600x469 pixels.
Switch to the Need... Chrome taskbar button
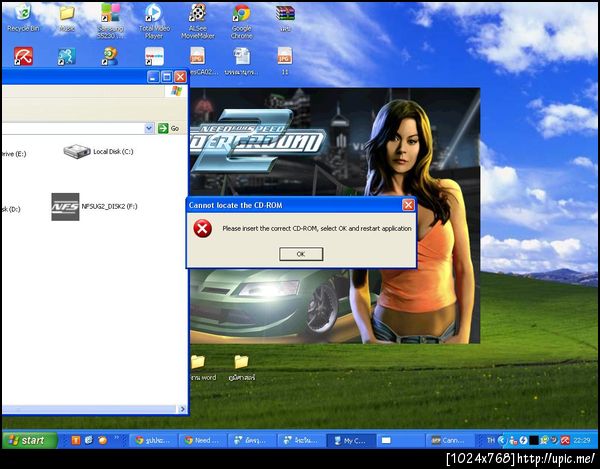203,440
